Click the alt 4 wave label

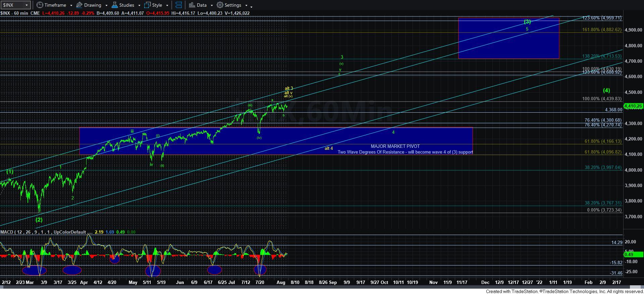[329, 148]
